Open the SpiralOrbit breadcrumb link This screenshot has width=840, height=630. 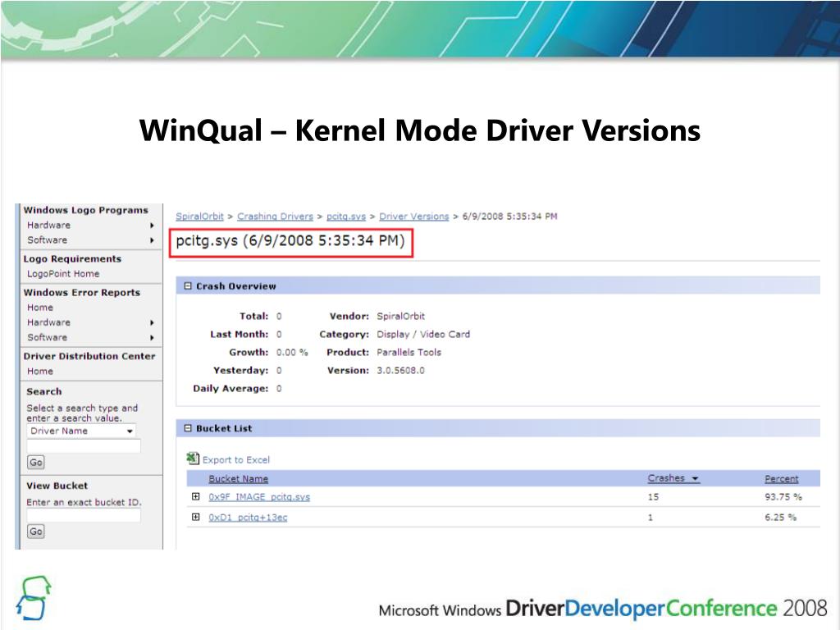(199, 217)
